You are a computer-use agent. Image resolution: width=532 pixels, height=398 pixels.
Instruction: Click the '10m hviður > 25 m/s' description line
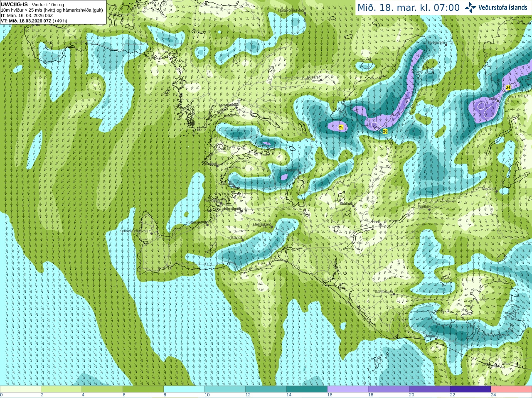point(52,10)
